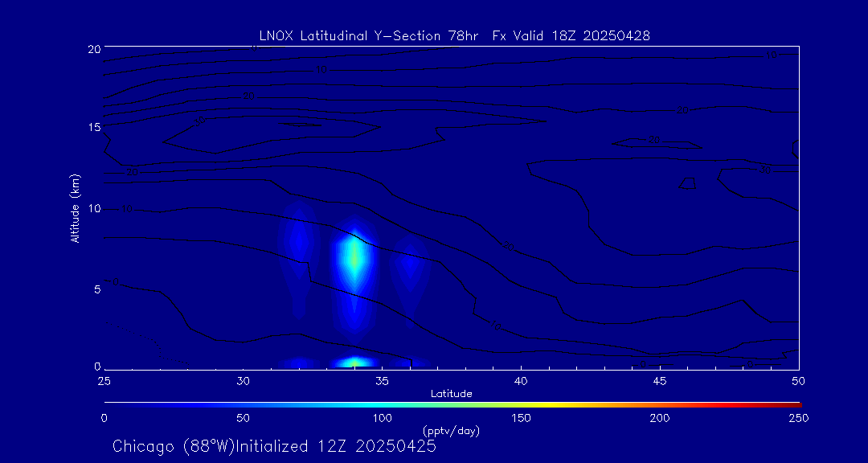Click the brightest LNOX plume core at latitude 34
This screenshot has height=463, width=868.
coord(354,259)
